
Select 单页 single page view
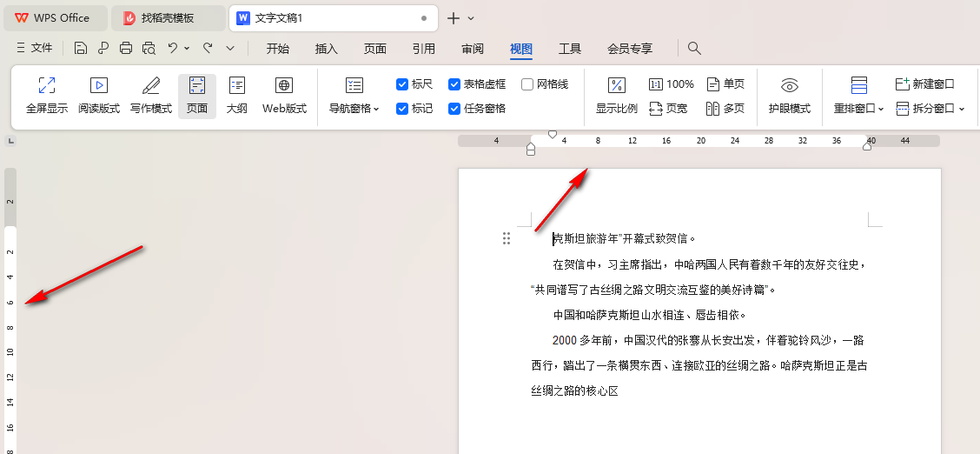[x=725, y=83]
